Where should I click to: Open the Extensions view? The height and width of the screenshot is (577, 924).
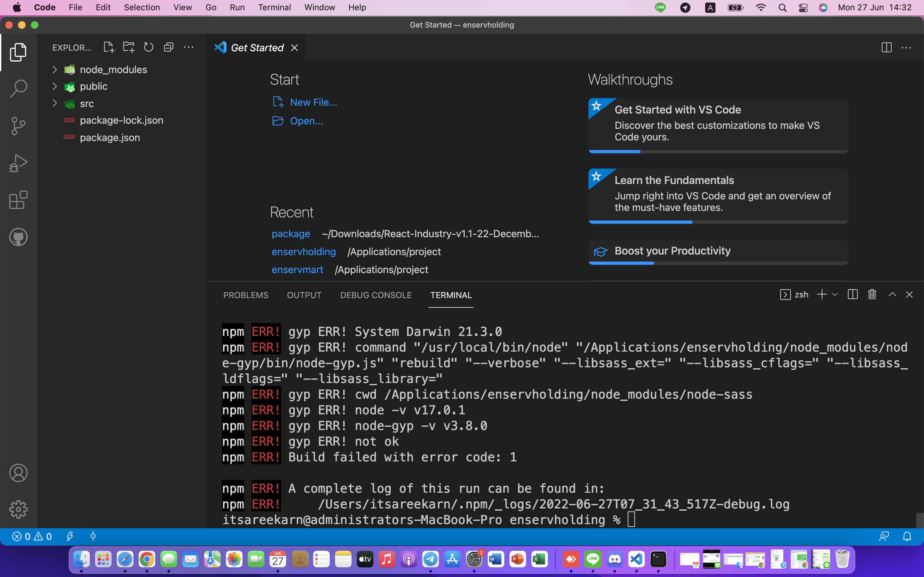18,200
